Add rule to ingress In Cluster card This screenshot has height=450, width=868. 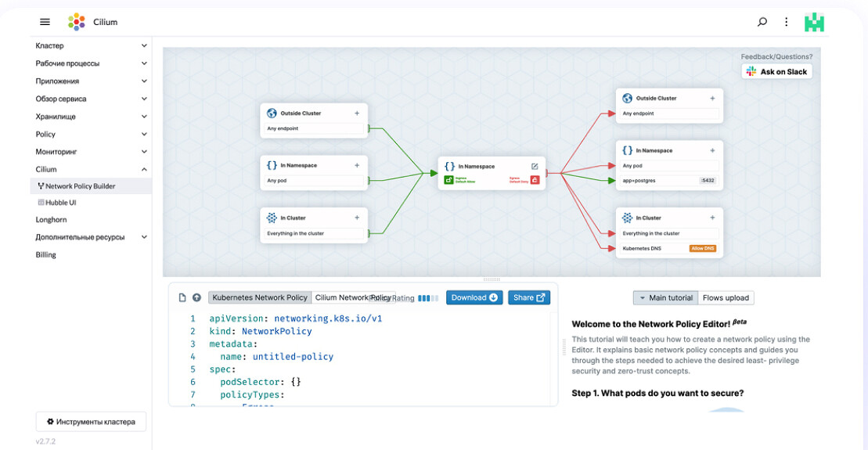[357, 218]
